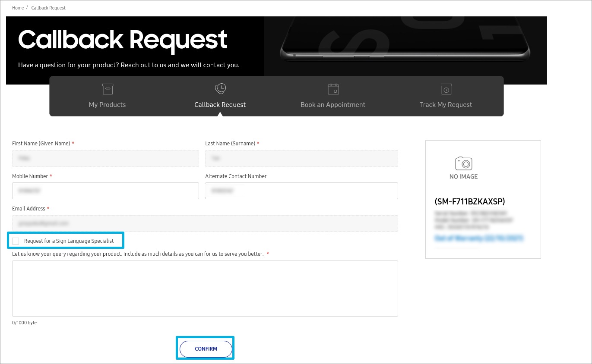This screenshot has width=592, height=364.
Task: Click the NO IMAGE camera icon
Action: (463, 163)
